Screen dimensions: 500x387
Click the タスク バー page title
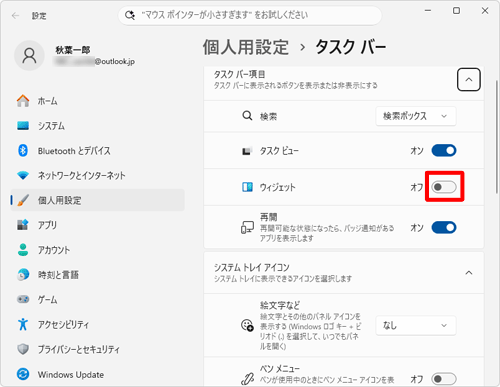coord(351,47)
